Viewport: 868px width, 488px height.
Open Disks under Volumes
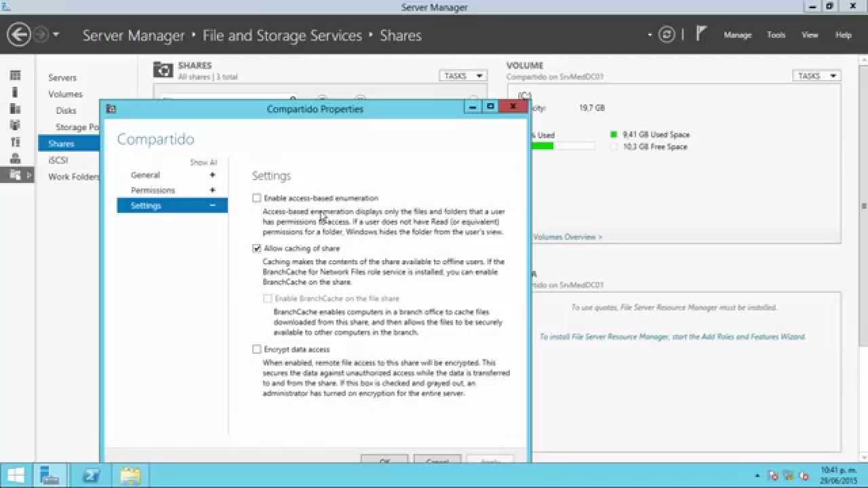click(66, 110)
